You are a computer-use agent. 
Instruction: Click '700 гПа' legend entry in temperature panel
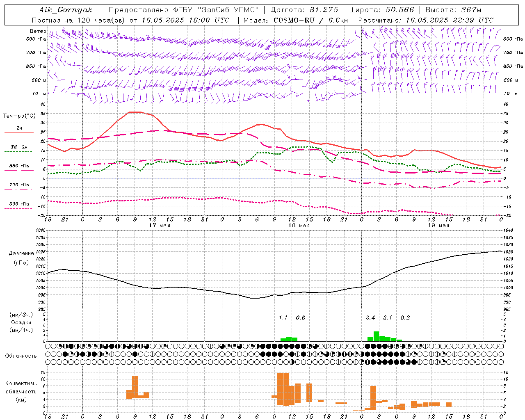click(19, 185)
